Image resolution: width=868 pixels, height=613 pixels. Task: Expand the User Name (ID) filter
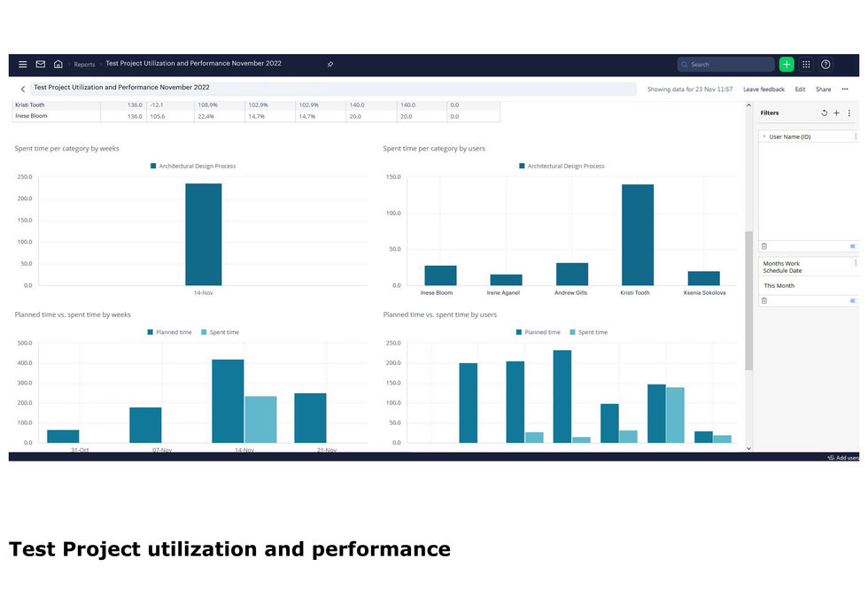click(x=764, y=136)
